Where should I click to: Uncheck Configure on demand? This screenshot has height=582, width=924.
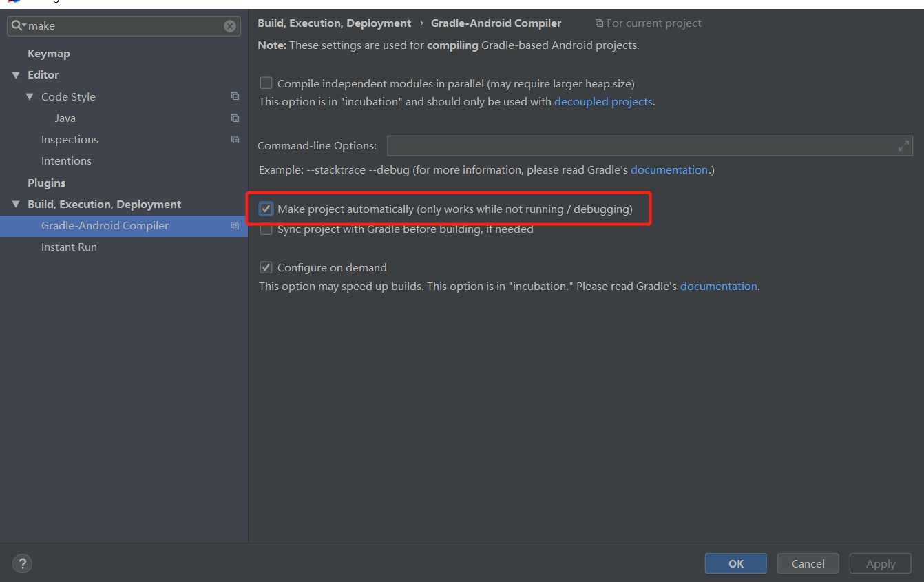pyautogui.click(x=266, y=267)
